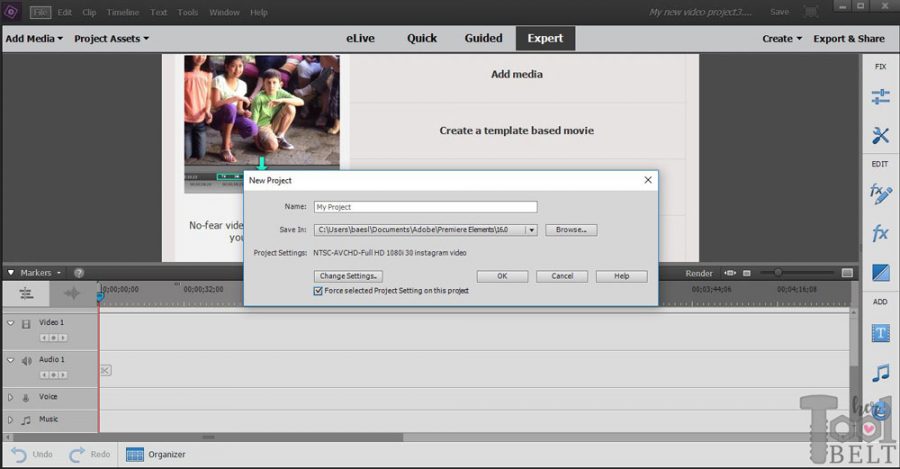Screen dimensions: 900x469
Task: Close the New Project dialog
Action: [x=647, y=180]
